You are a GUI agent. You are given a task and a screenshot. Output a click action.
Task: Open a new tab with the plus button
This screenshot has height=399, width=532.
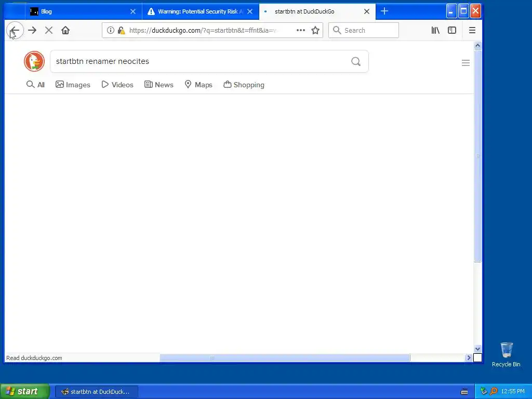[x=384, y=11]
